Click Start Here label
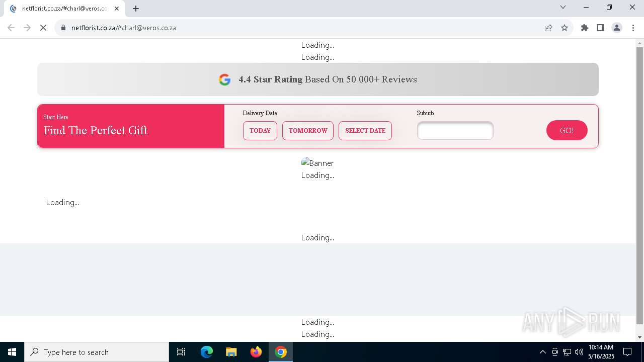Image resolution: width=644 pixels, height=362 pixels. click(56, 117)
